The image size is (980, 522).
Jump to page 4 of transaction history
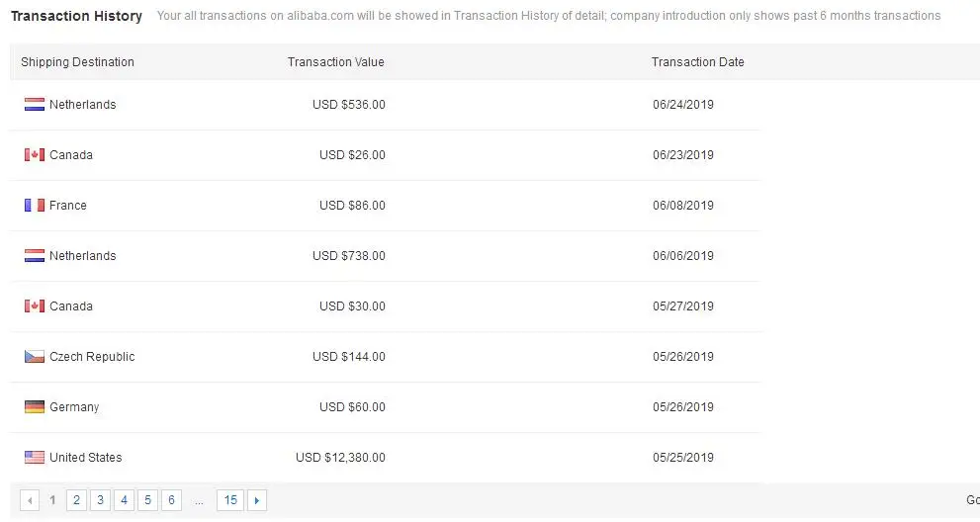click(x=124, y=500)
